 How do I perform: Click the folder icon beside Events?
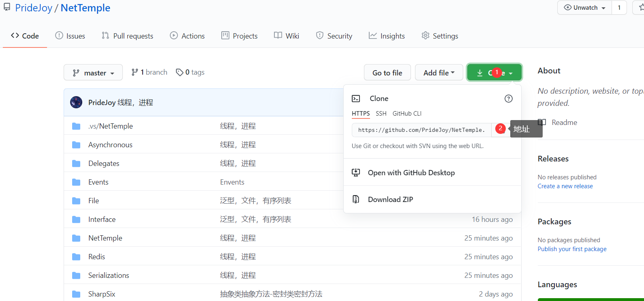76,182
